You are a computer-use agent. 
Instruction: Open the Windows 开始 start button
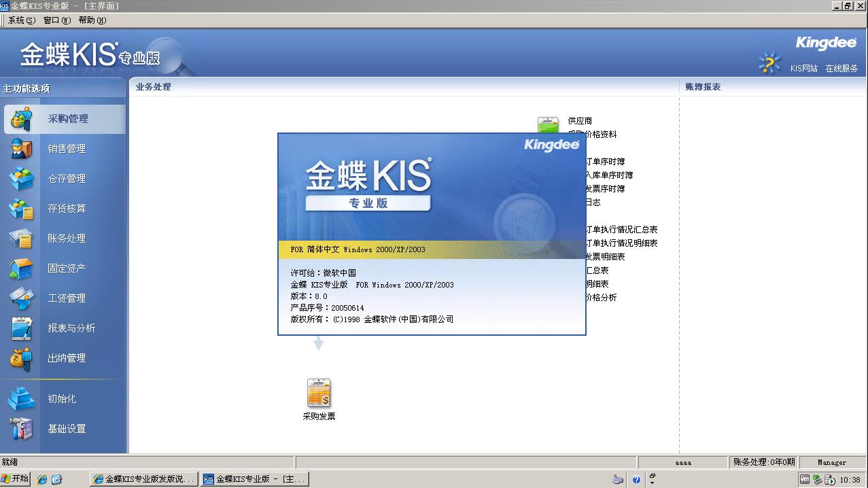click(16, 479)
